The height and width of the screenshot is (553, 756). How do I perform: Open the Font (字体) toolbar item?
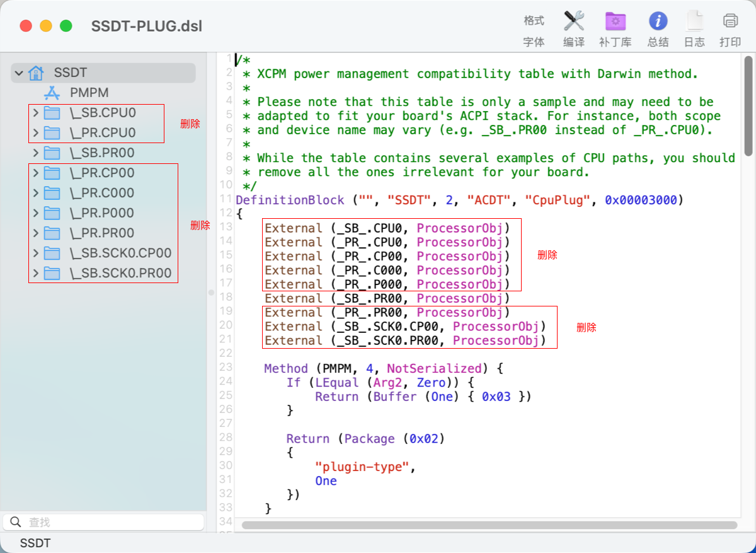point(534,42)
